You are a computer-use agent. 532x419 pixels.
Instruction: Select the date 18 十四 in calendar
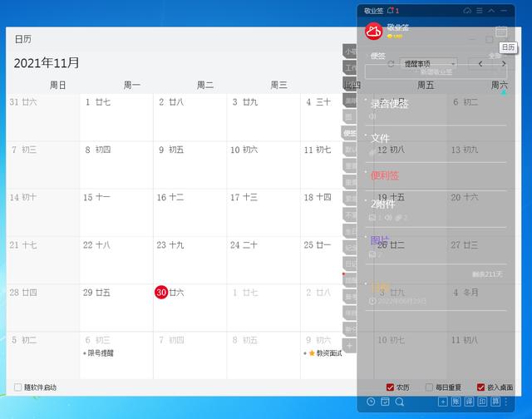[318, 197]
